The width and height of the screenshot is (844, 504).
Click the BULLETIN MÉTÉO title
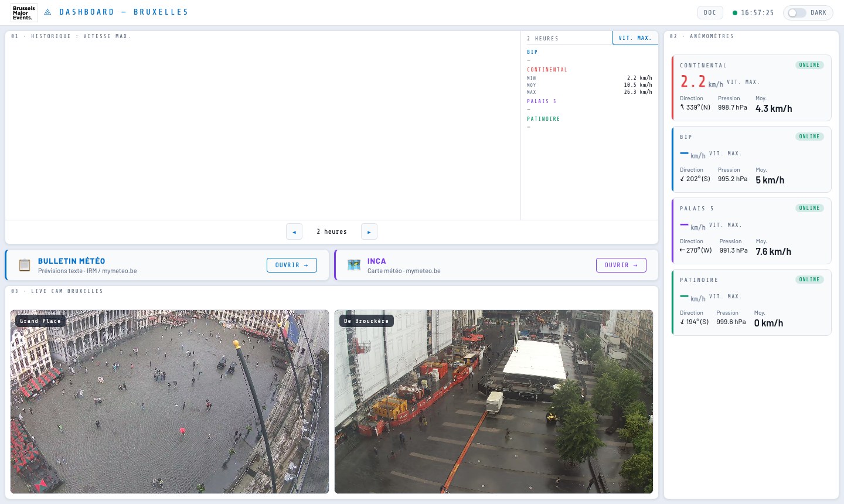click(72, 261)
